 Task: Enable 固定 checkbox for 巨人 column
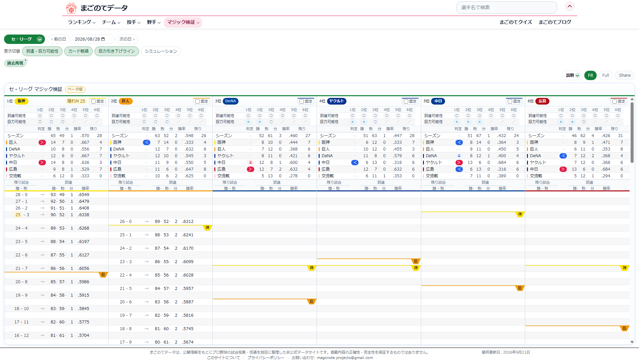[198, 101]
